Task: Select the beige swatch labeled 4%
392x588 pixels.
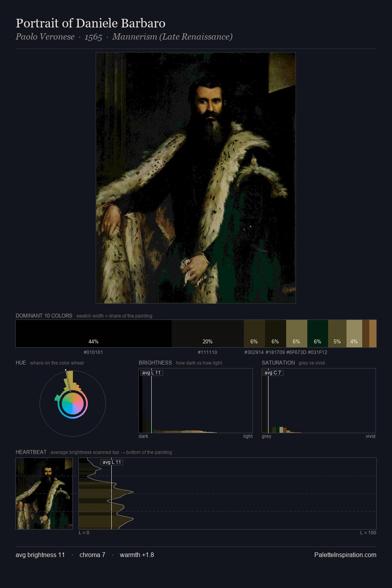Action: pos(354,334)
